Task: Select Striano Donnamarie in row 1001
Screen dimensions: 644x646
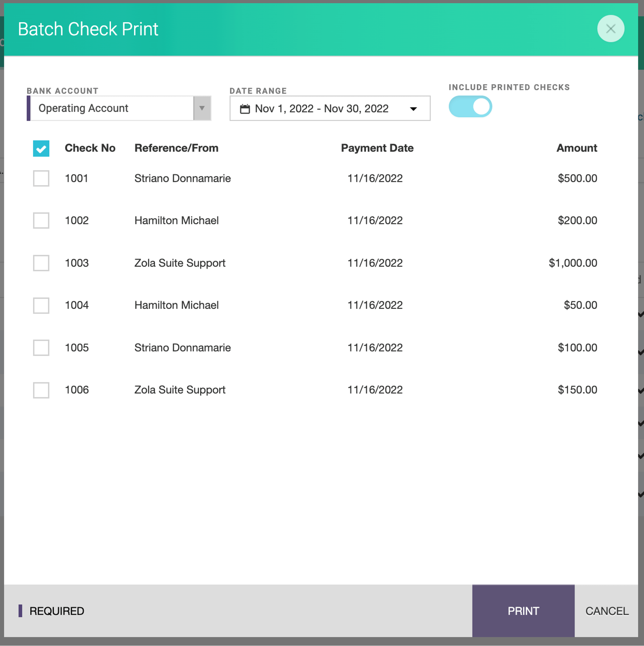Action: [182, 178]
